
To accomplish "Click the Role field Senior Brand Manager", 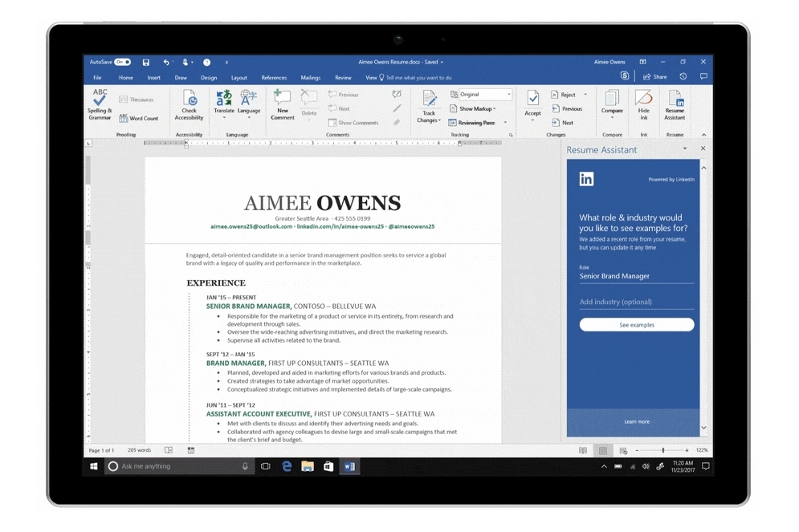I will 637,276.
